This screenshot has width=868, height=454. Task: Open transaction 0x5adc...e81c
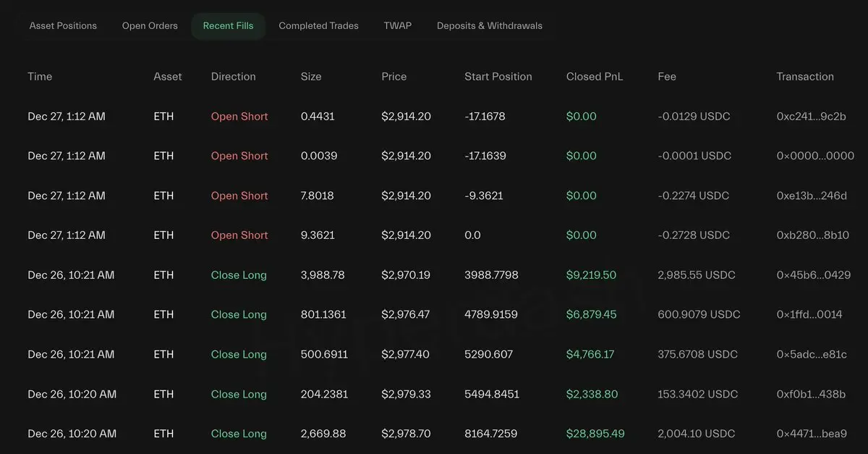(812, 354)
